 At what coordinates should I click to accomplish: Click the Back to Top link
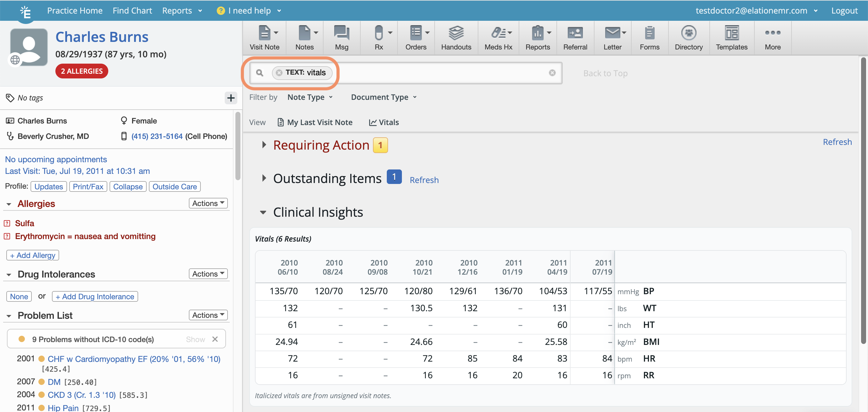605,73
